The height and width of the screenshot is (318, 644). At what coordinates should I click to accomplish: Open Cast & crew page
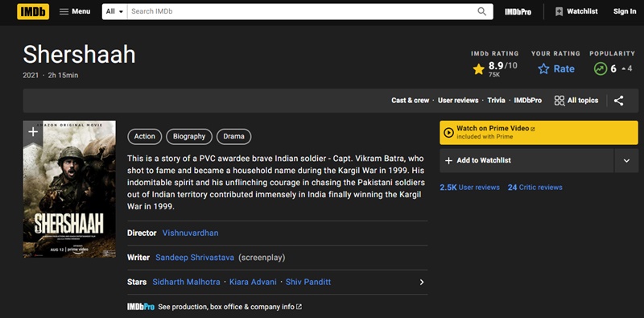410,101
